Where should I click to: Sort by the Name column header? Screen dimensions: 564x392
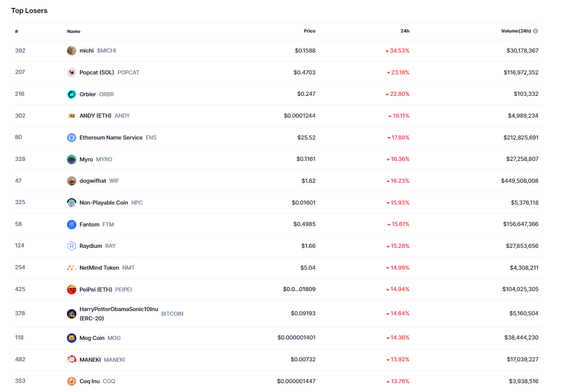pyautogui.click(x=74, y=32)
